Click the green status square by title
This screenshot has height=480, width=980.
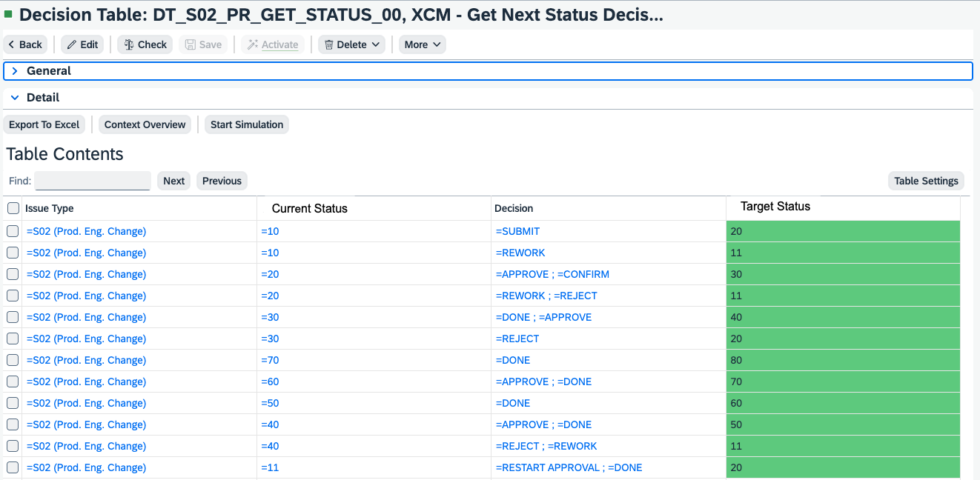click(x=9, y=14)
